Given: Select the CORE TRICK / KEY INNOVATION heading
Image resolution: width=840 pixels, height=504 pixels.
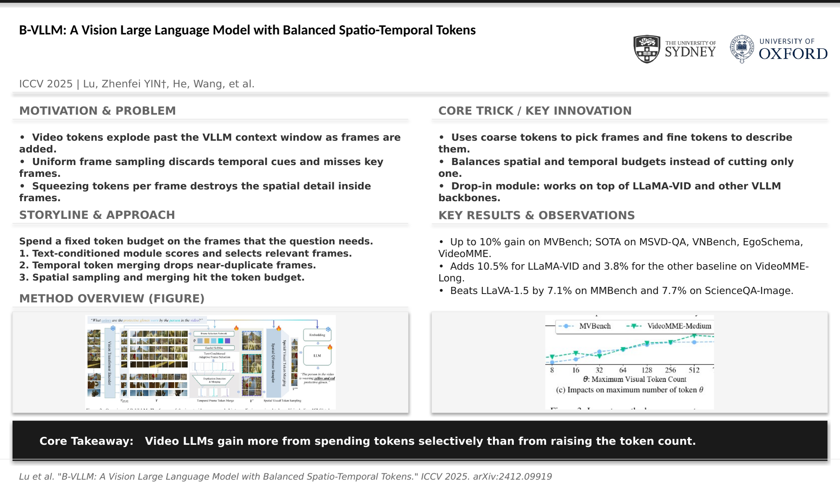Looking at the screenshot, I should pyautogui.click(x=535, y=111).
